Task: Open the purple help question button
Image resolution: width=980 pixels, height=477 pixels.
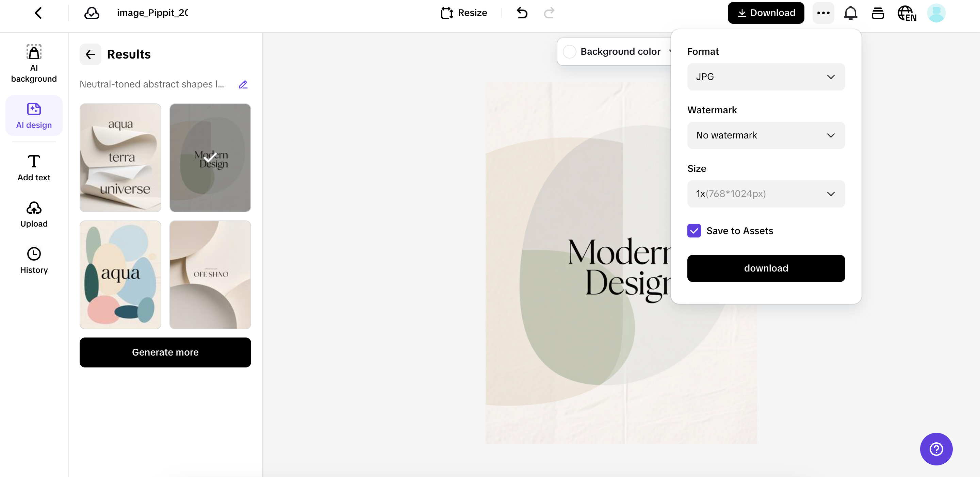Action: [936, 449]
